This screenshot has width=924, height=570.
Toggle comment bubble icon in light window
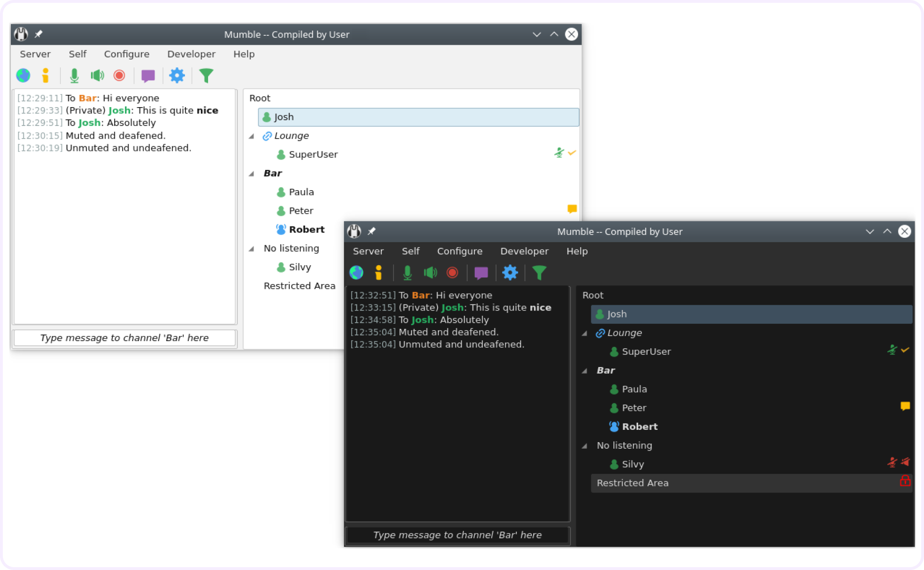[148, 75]
